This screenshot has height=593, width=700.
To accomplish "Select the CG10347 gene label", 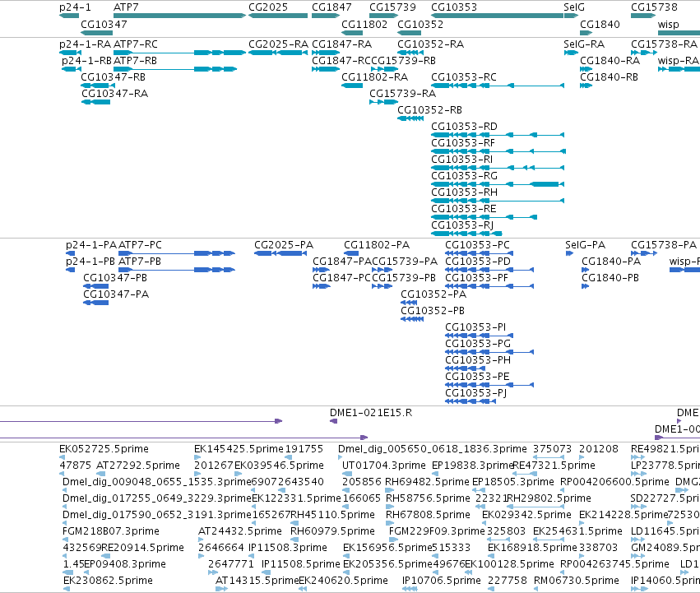I will pos(104,24).
